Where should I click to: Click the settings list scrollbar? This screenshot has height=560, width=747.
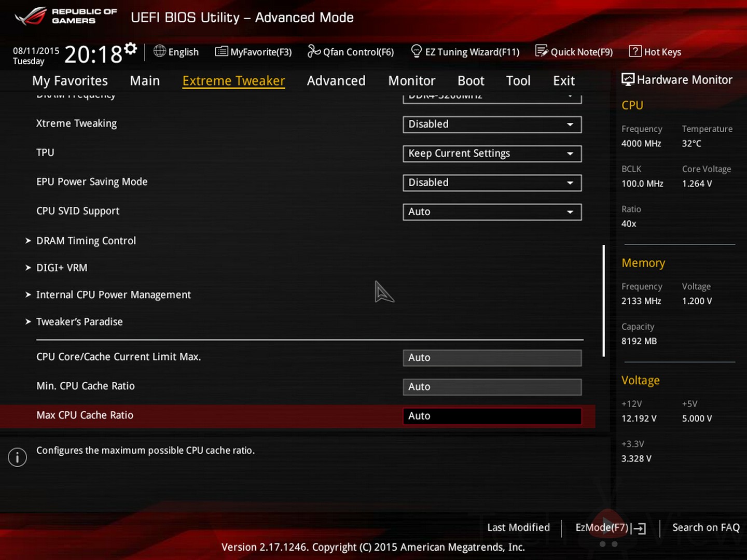pos(604,301)
